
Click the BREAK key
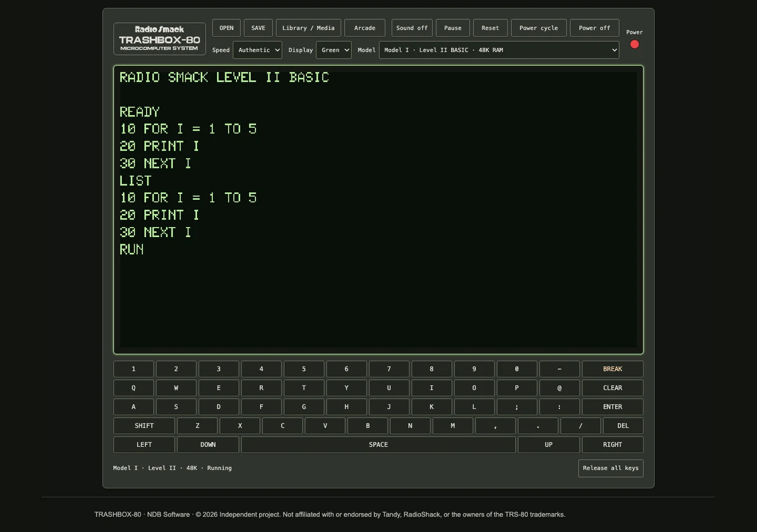tap(613, 369)
